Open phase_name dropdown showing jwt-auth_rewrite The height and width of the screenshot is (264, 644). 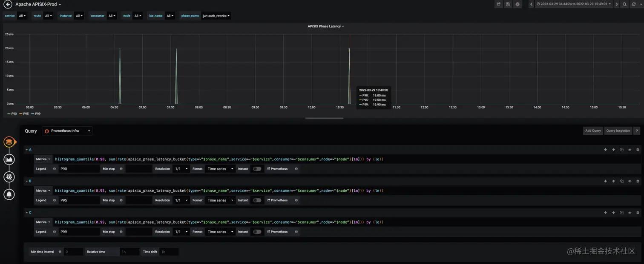216,16
